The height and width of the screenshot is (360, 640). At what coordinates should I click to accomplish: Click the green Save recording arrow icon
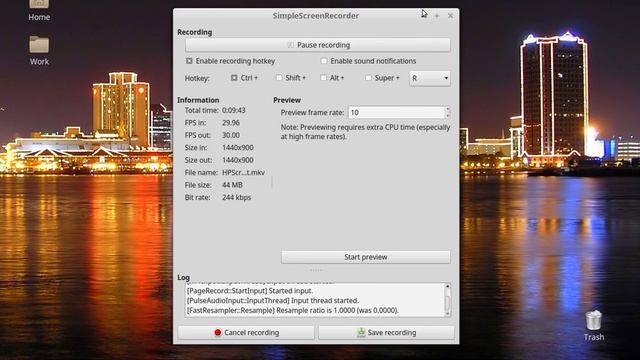pyautogui.click(x=361, y=332)
